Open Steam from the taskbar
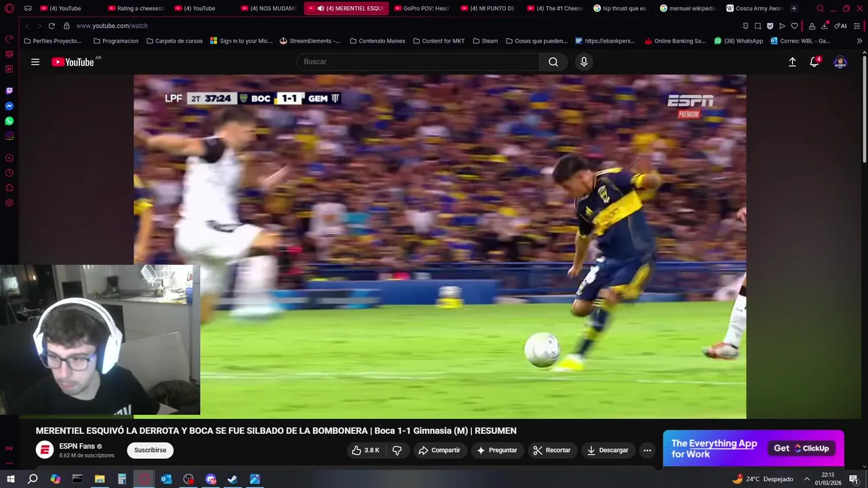 click(x=233, y=479)
